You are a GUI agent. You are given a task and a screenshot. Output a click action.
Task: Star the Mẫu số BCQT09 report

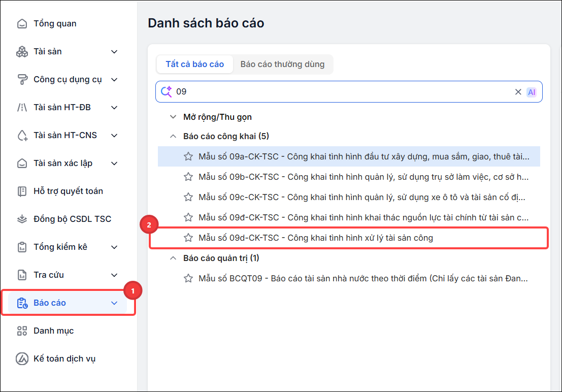point(188,278)
